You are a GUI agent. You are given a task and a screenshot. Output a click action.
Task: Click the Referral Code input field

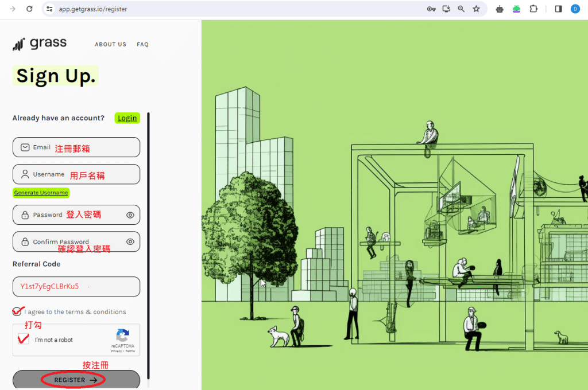[x=76, y=287]
